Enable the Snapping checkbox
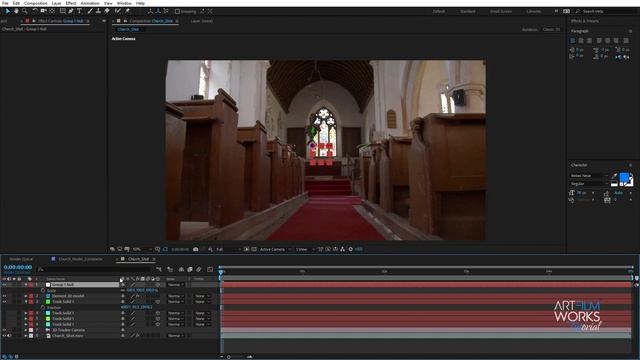This screenshot has width=640, height=360. 177,11
